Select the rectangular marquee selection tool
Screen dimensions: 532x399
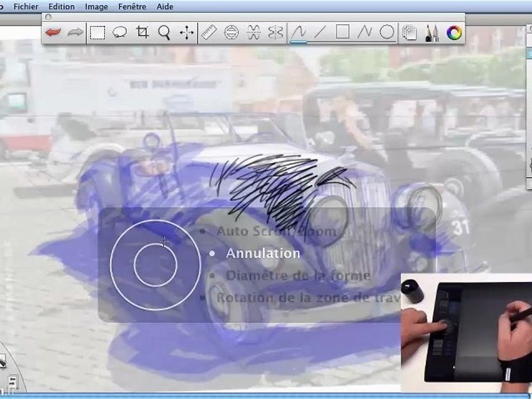(x=98, y=33)
